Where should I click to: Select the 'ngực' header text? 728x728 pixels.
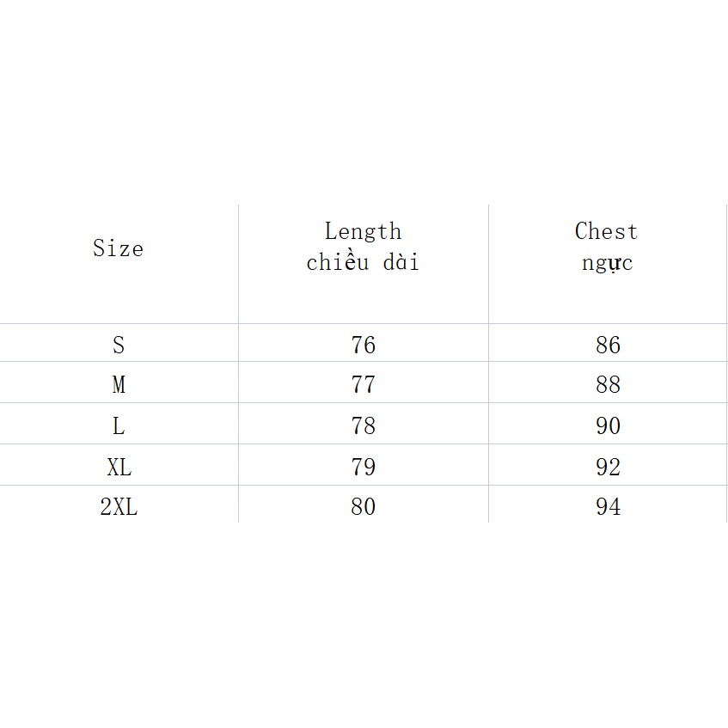pos(607,263)
